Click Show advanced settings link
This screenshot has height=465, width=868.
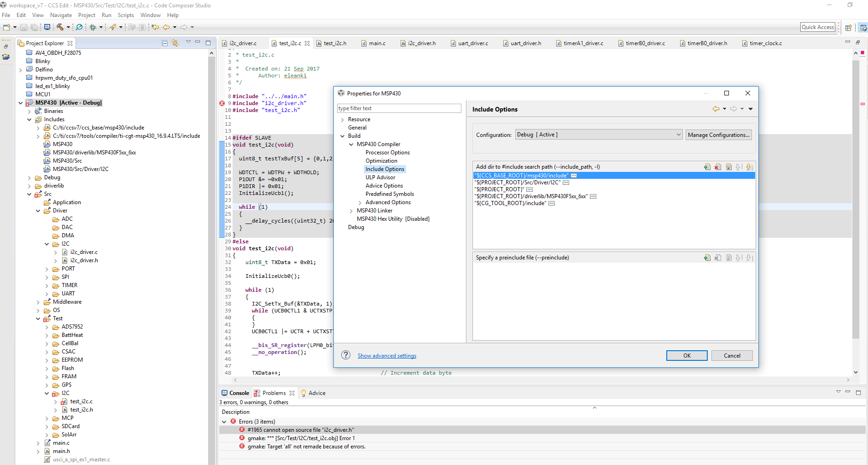[x=387, y=356]
